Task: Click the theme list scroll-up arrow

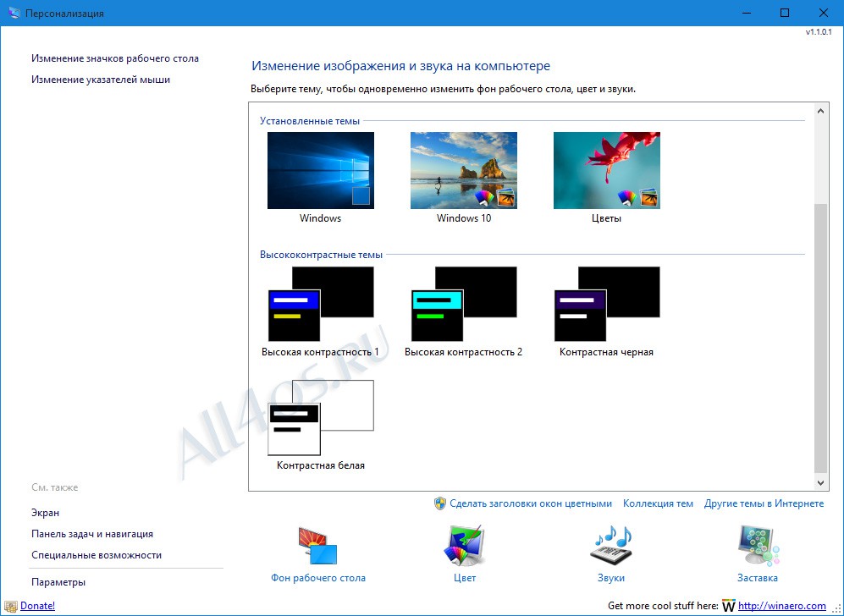Action: [x=820, y=111]
